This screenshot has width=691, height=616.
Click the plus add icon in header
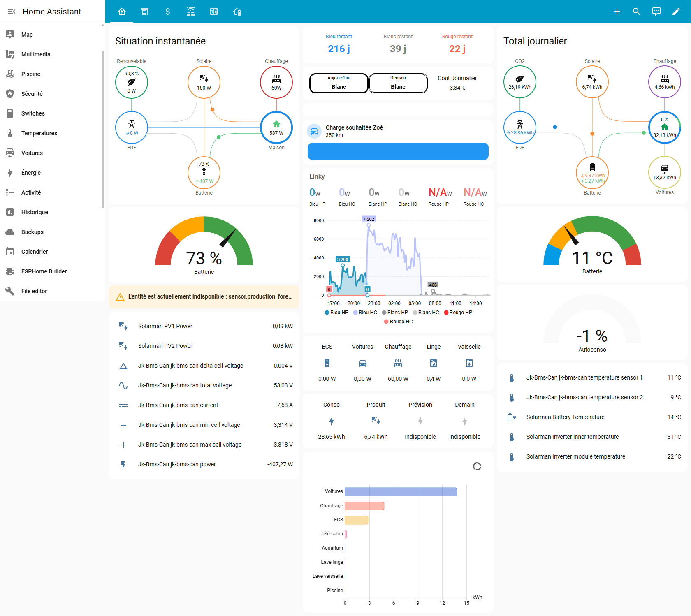pyautogui.click(x=617, y=12)
